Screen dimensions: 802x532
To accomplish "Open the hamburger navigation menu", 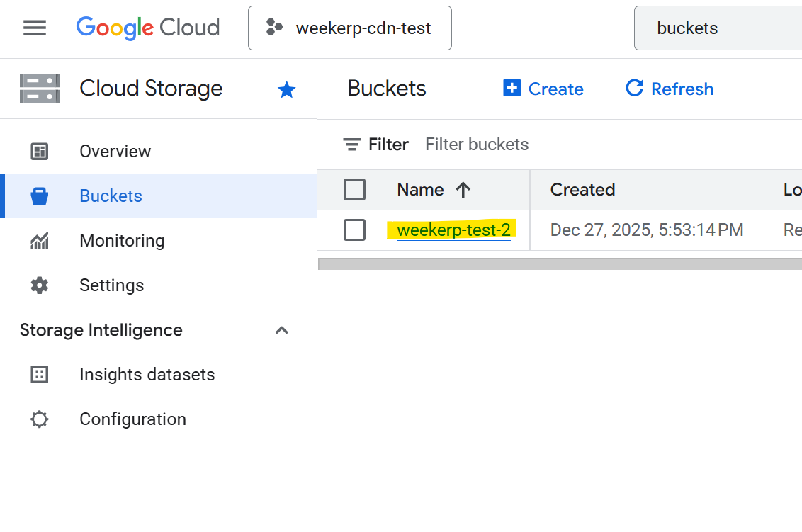I will tap(35, 28).
